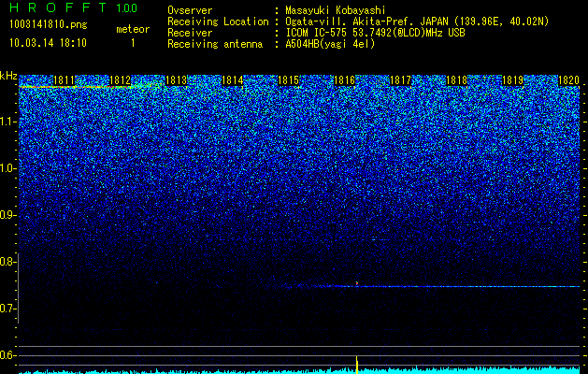Click the observer name Masayuki Kobayashi
This screenshot has width=588, height=374.
point(336,10)
